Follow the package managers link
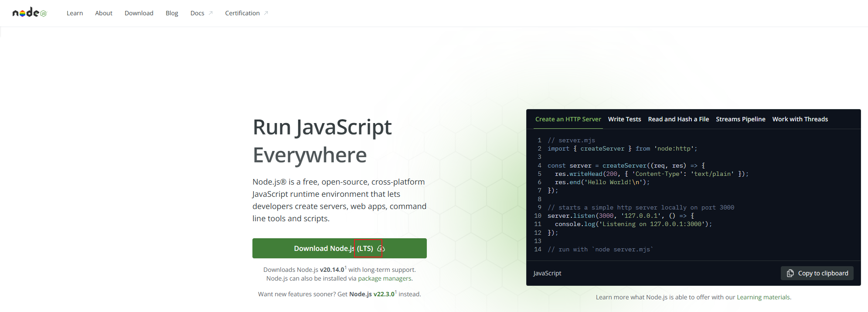868x312 pixels. click(x=384, y=278)
